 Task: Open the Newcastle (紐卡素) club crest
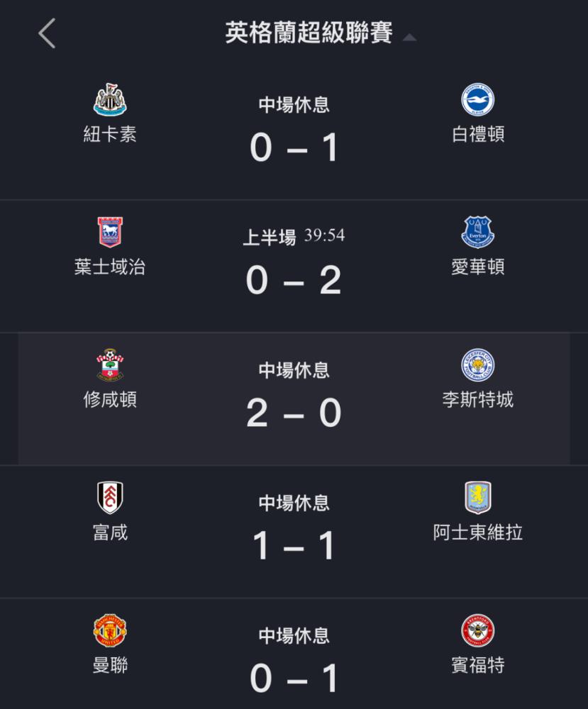pyautogui.click(x=110, y=99)
